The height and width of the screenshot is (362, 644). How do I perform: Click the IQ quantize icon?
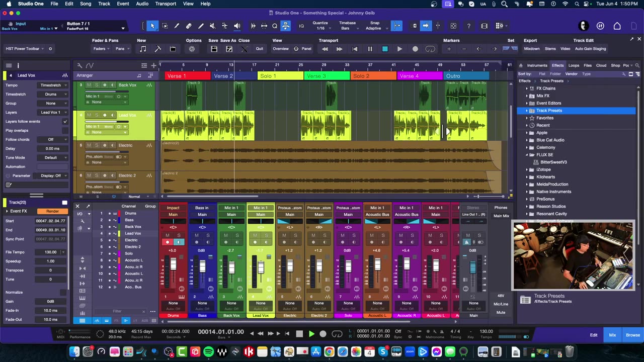click(x=301, y=26)
